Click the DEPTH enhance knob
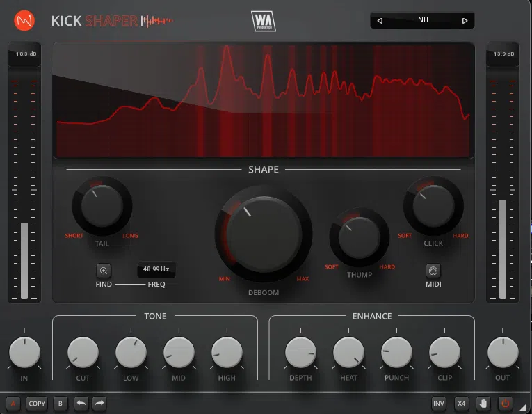The height and width of the screenshot is (414, 532). click(x=300, y=353)
